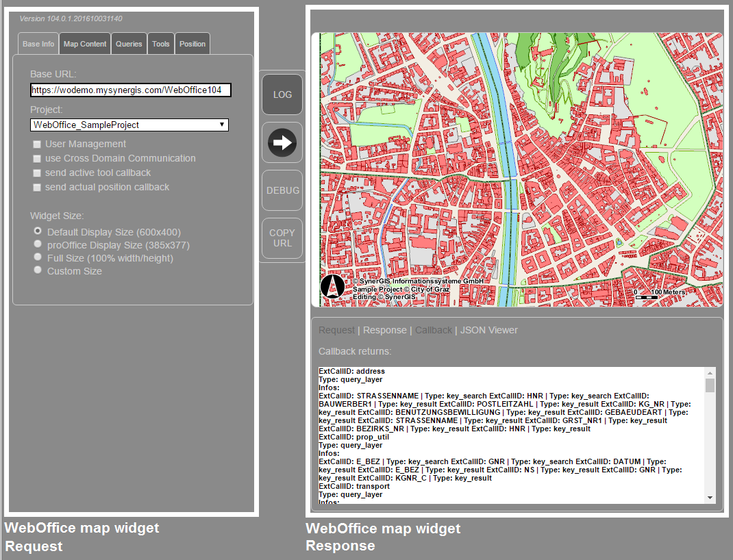
Task: Select proOffice Display Size (385x377) option
Action: point(38,244)
